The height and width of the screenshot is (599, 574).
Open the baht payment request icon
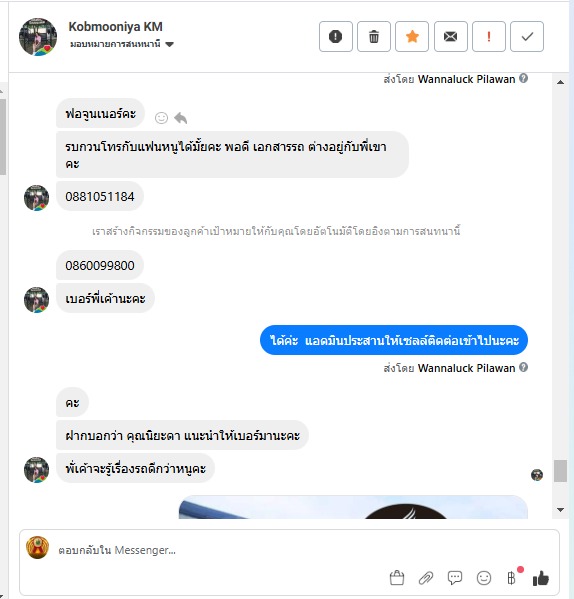512,578
